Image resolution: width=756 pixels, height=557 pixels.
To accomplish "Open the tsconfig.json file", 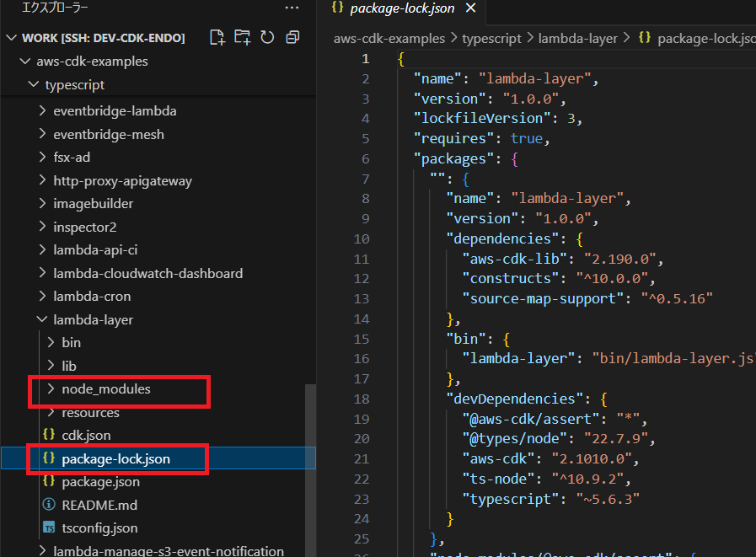I will tap(99, 528).
